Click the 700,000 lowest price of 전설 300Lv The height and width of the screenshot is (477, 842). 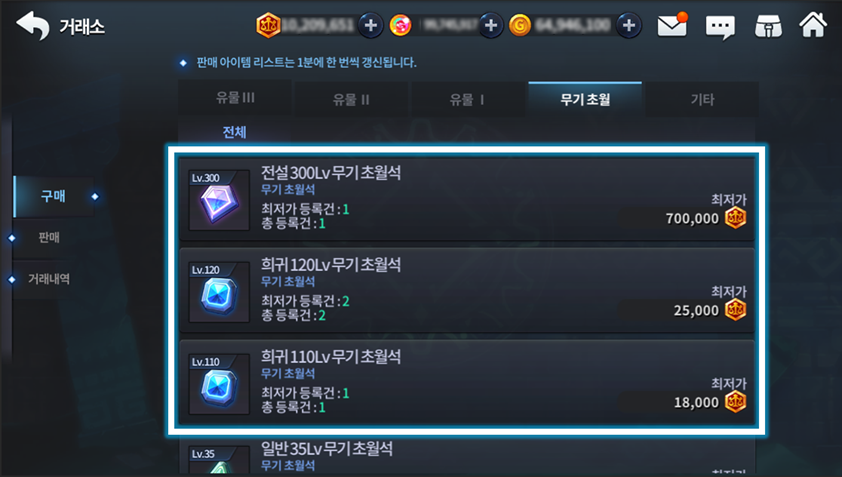(692, 219)
